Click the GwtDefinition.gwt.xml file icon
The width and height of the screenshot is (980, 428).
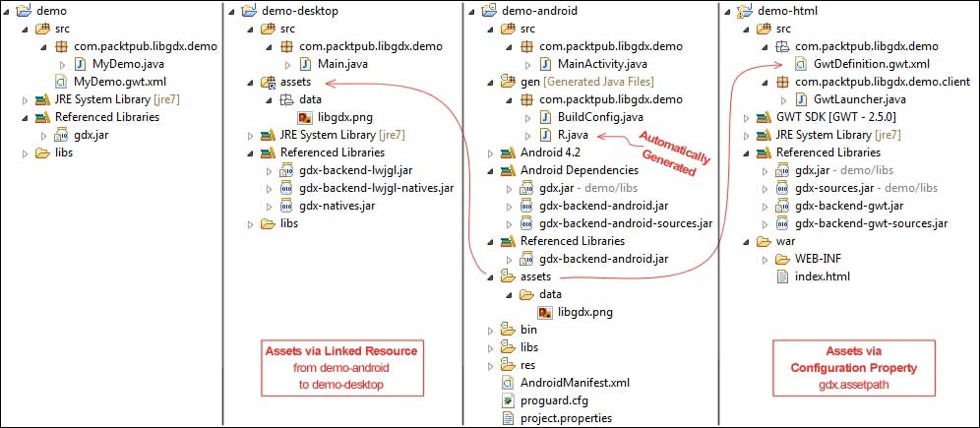(801, 64)
